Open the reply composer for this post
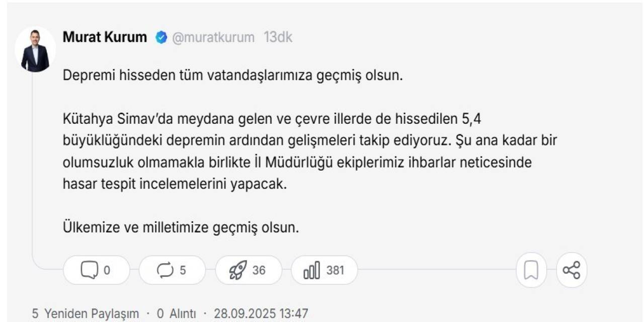The image size is (644, 322). click(x=96, y=270)
